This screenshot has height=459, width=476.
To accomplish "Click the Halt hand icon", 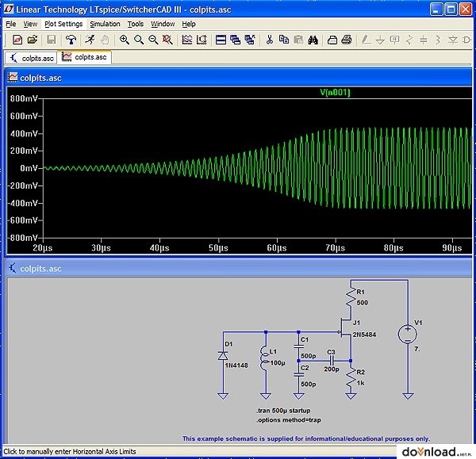I will click(x=105, y=40).
